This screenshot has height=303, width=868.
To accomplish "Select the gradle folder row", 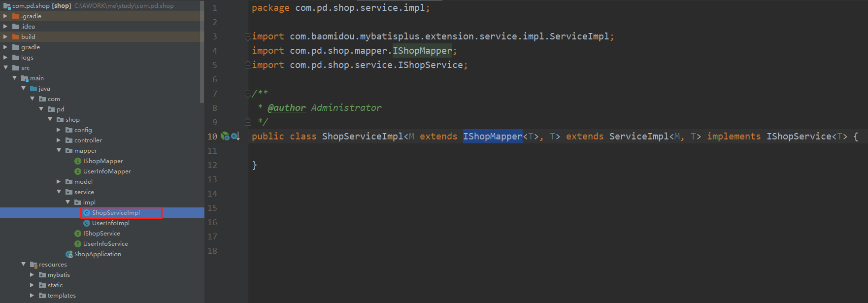I will click(x=102, y=47).
